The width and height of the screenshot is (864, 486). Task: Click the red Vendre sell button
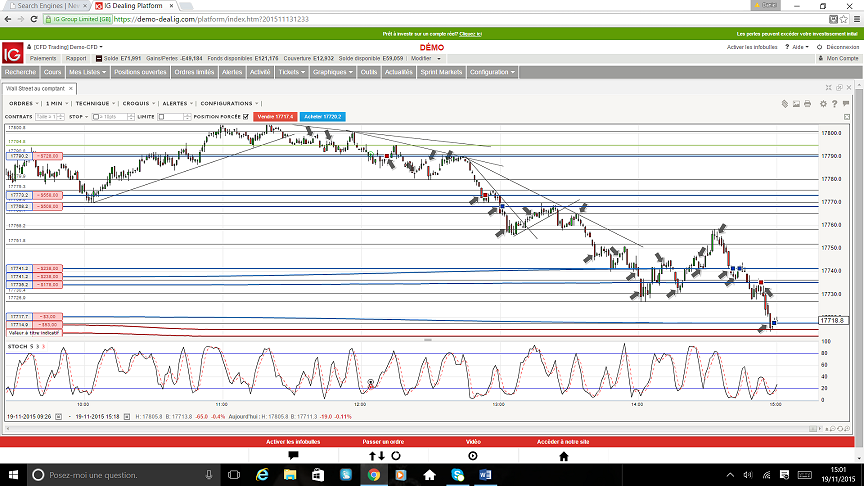click(275, 117)
